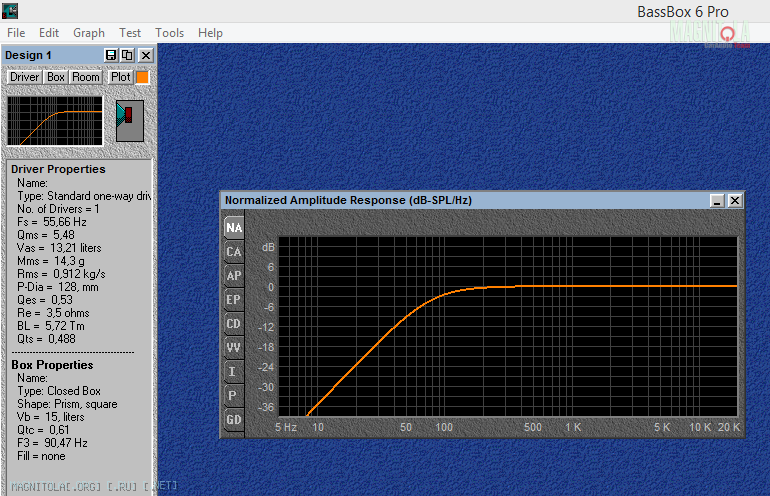Switch to the P phase graph

tap(234, 396)
